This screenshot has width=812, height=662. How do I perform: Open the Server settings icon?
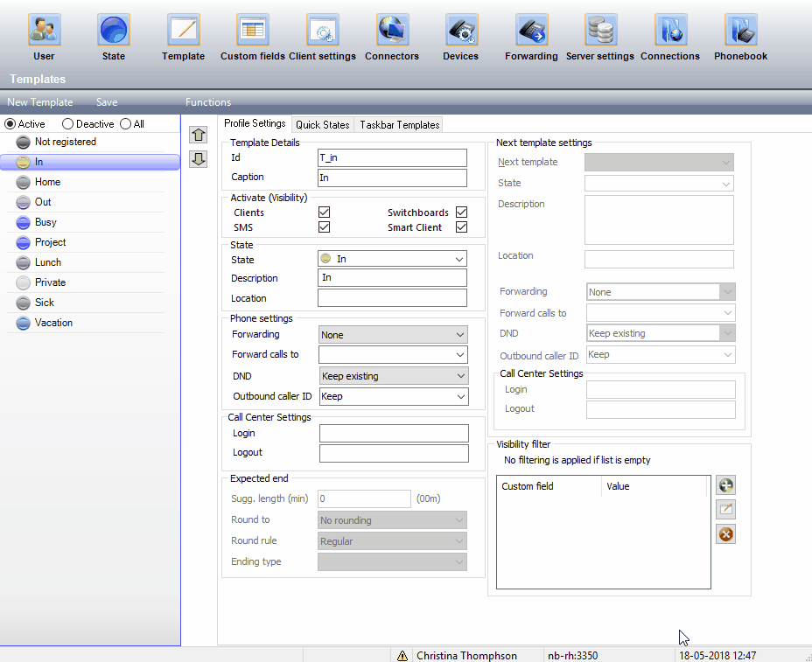point(600,30)
